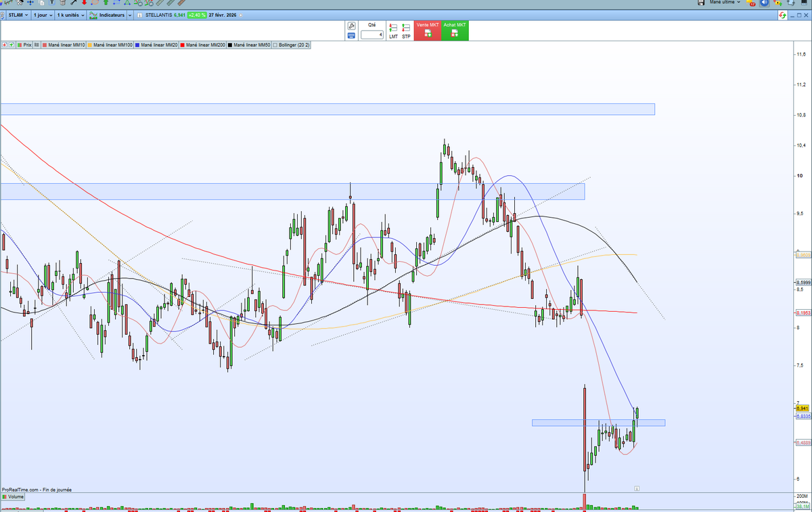Click the screen capture icon at top right
Viewport: 812px width, 512px height.
pyautogui.click(x=804, y=3)
